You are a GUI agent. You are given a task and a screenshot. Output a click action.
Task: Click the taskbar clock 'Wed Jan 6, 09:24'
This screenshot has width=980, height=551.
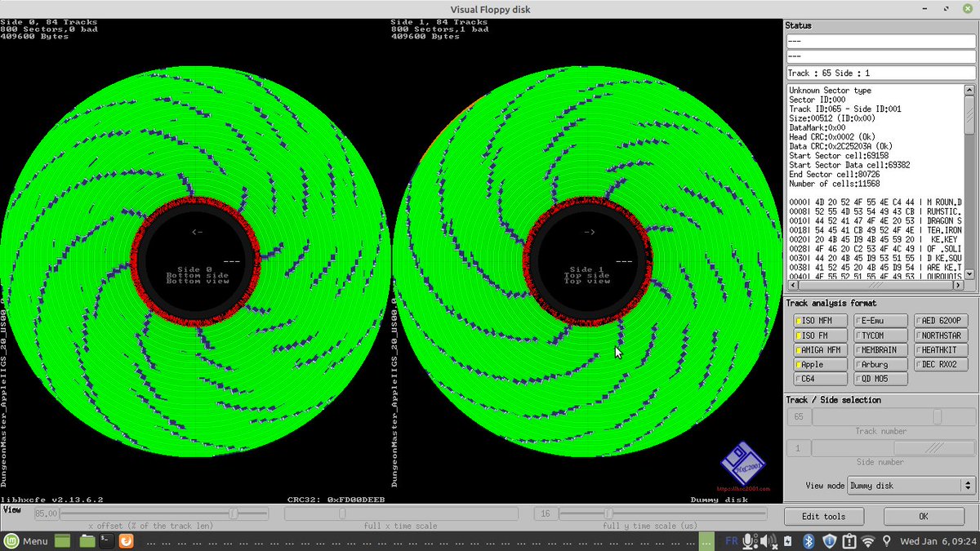point(938,541)
